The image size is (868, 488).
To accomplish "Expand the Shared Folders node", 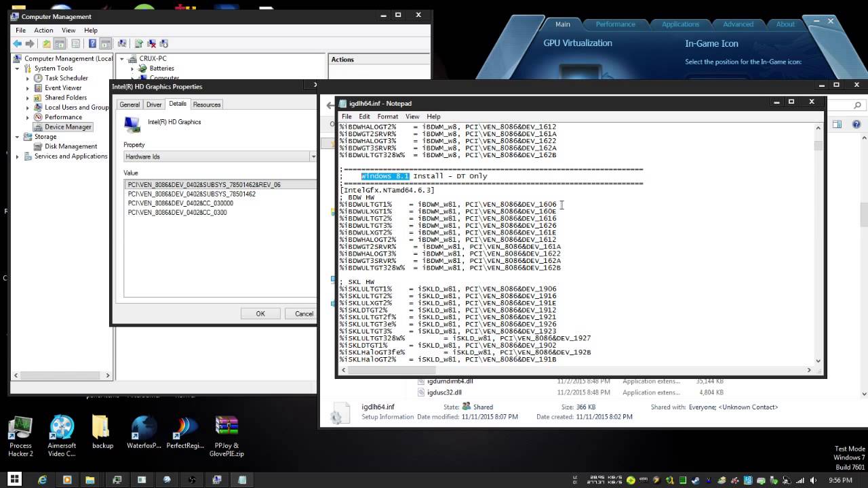I will click(x=28, y=98).
